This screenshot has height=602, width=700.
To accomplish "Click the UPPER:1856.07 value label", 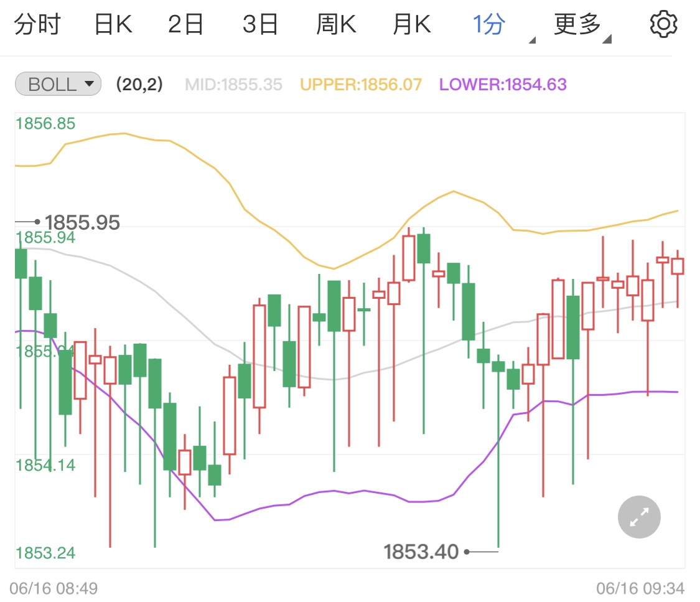I will coord(361,85).
